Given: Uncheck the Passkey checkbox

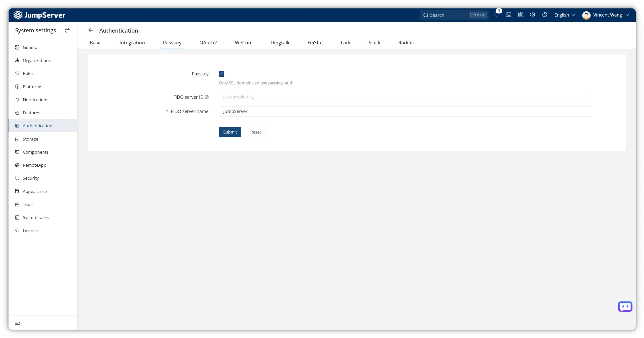Looking at the screenshot, I should (x=222, y=74).
